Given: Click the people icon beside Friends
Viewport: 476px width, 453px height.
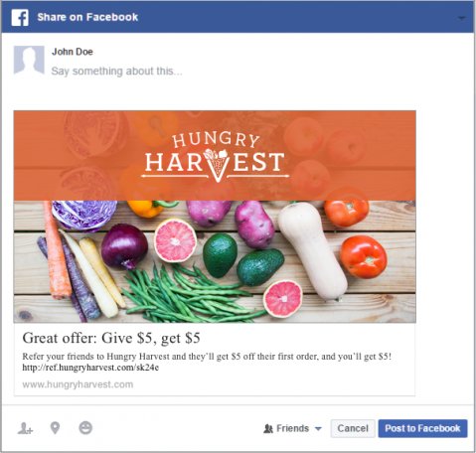Looking at the screenshot, I should coord(268,428).
